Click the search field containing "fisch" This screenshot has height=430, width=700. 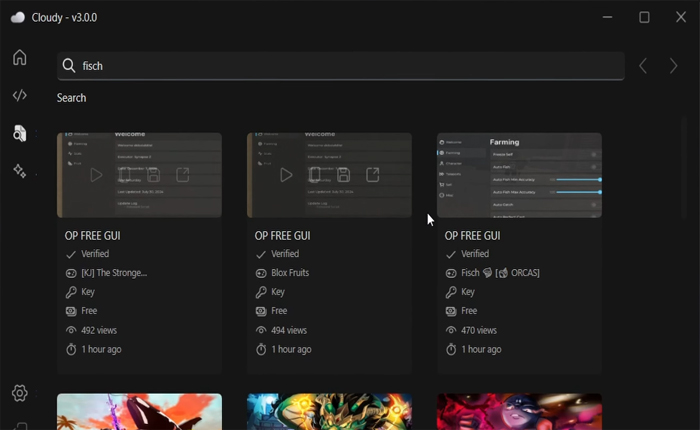(x=340, y=66)
